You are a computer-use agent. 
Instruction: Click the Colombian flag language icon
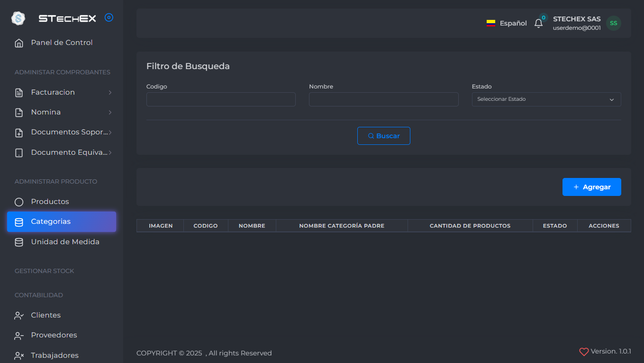pyautogui.click(x=491, y=23)
